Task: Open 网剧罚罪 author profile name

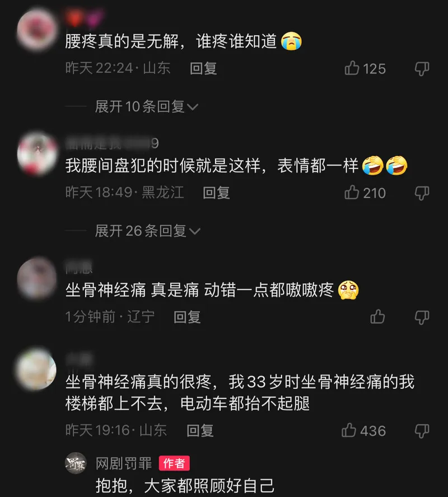Action: point(124,463)
